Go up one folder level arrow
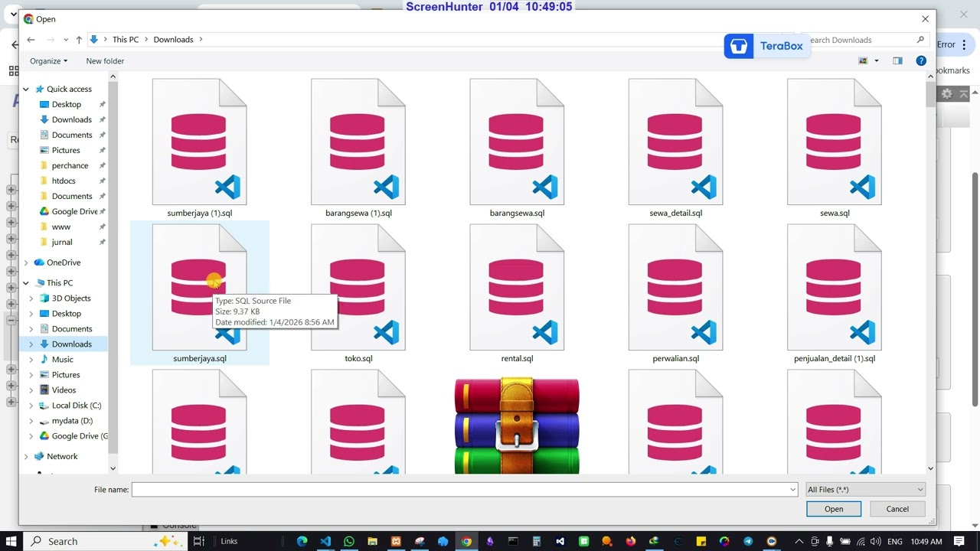Viewport: 980px width, 551px height. pyautogui.click(x=79, y=40)
